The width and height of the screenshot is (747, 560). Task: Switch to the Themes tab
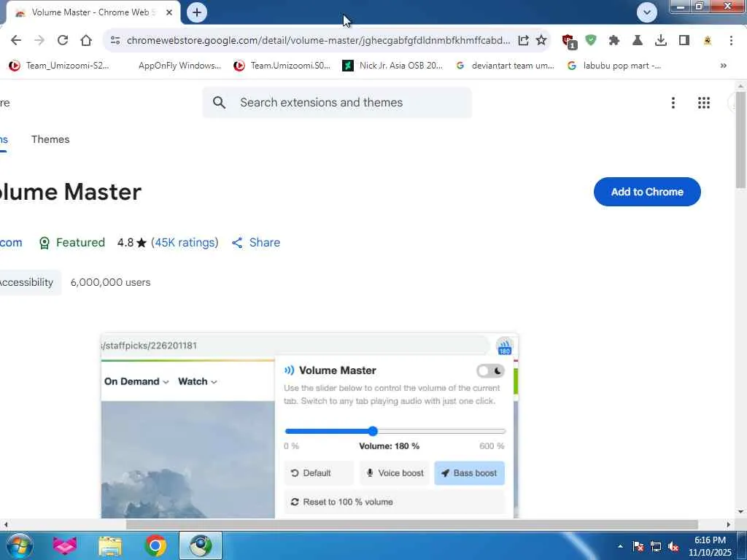[50, 139]
